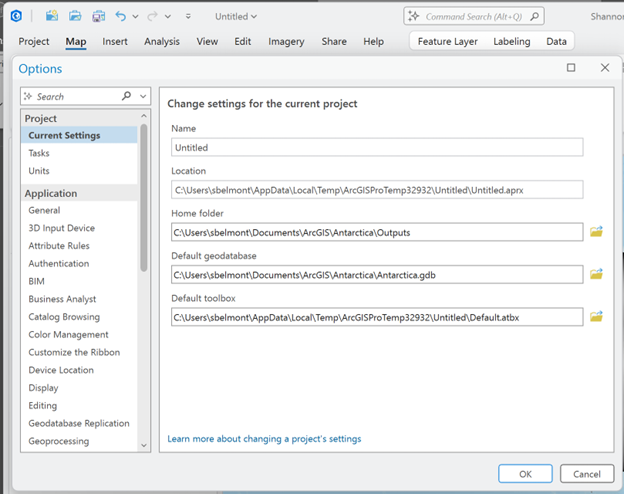
Task: Click the project Name field showing Untitled
Action: [x=377, y=147]
